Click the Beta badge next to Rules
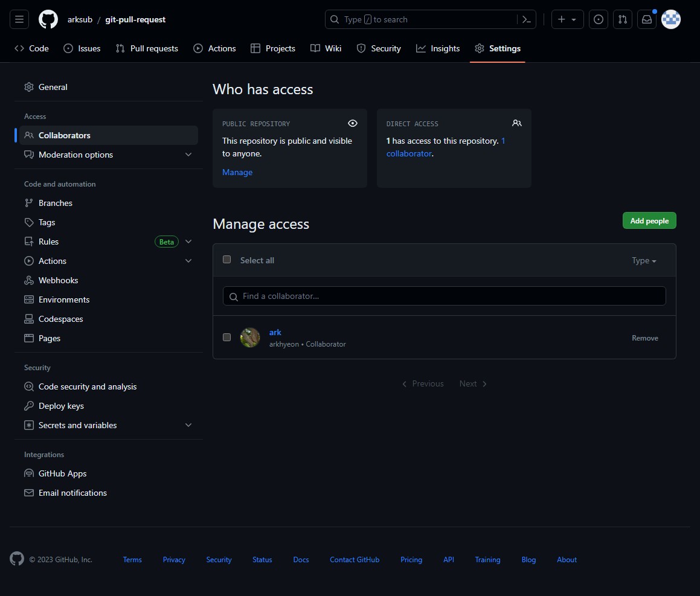This screenshot has height=596, width=700. 167,242
